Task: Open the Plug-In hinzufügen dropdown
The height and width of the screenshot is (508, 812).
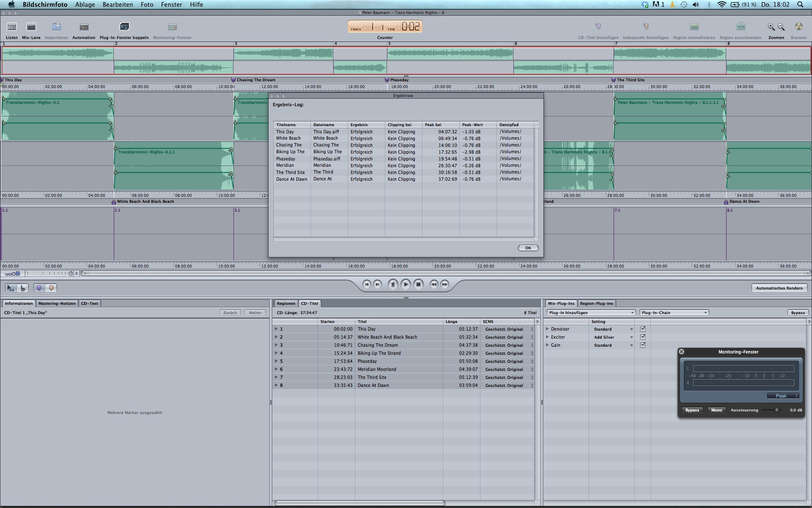Action: (591, 313)
